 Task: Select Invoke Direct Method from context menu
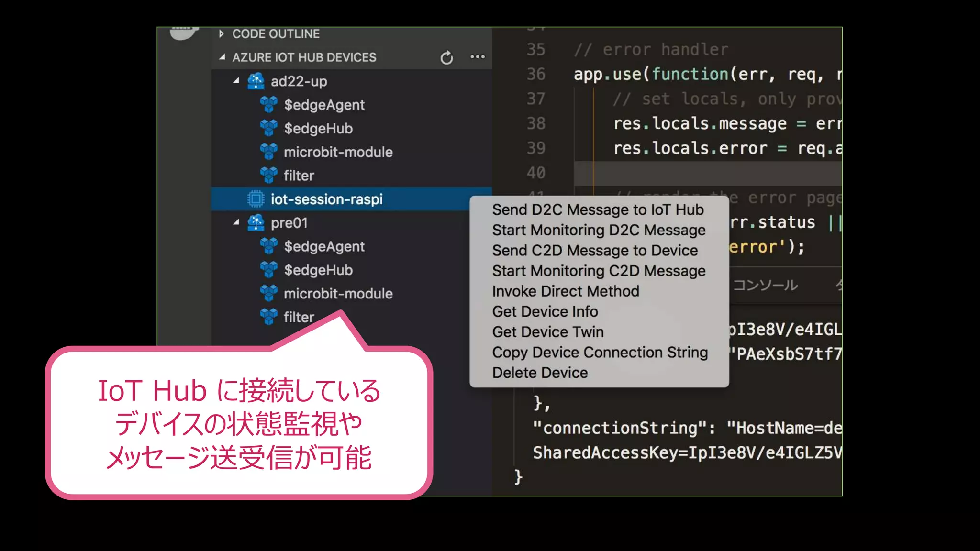(x=566, y=291)
